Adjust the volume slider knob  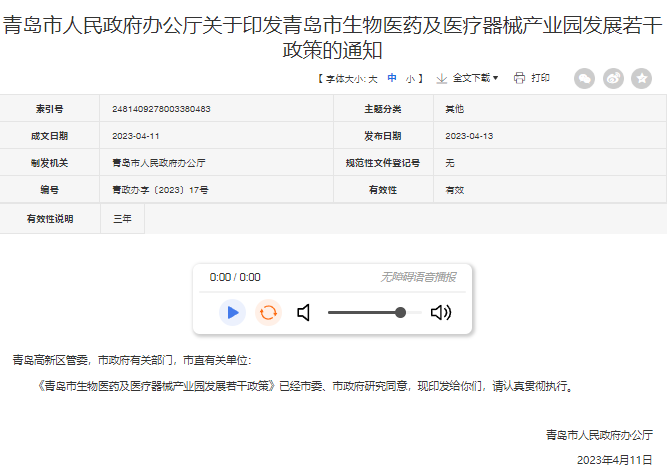click(400, 313)
